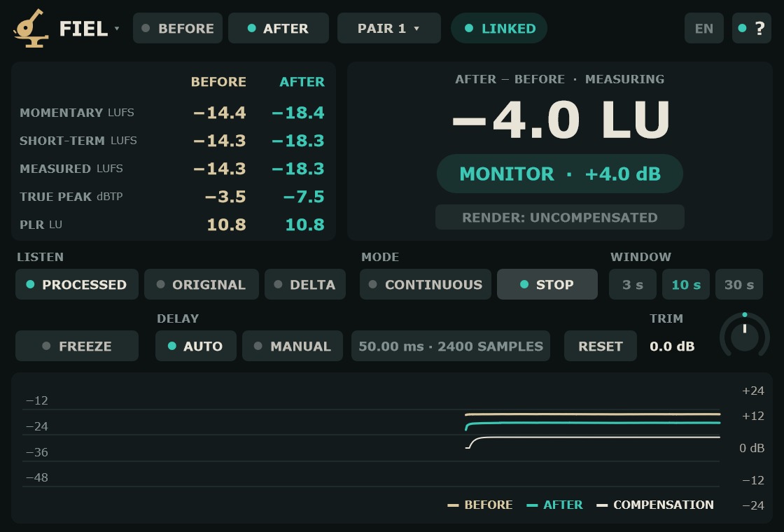Select DELTA listen mode

[x=305, y=284]
